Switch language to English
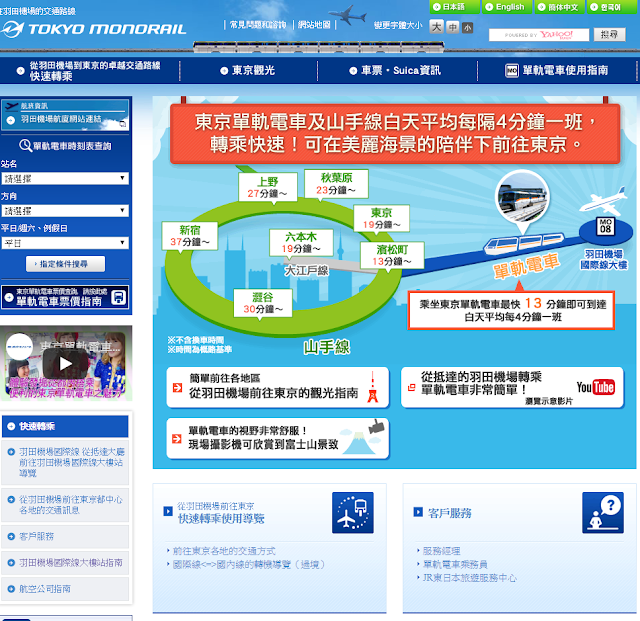This screenshot has width=640, height=621. [x=507, y=7]
